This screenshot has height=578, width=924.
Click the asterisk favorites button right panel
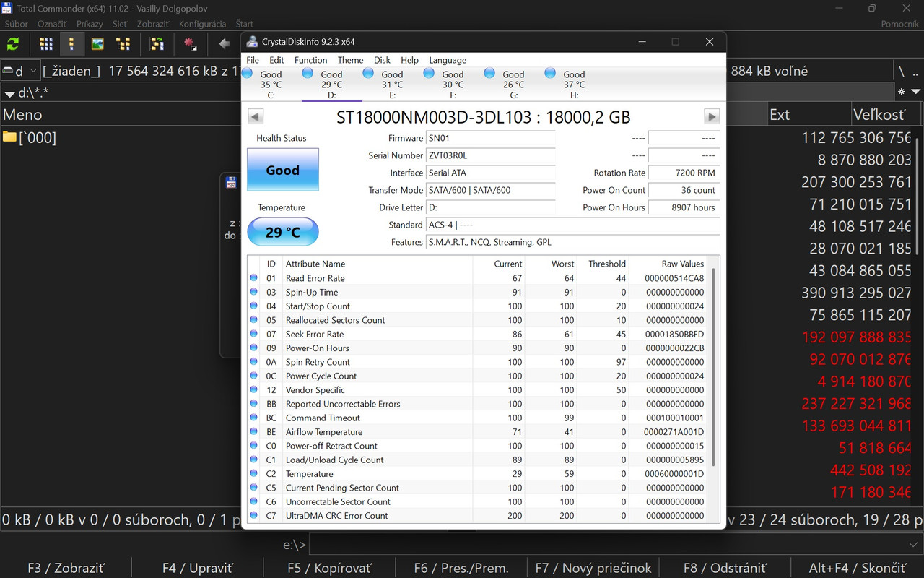coord(901,92)
